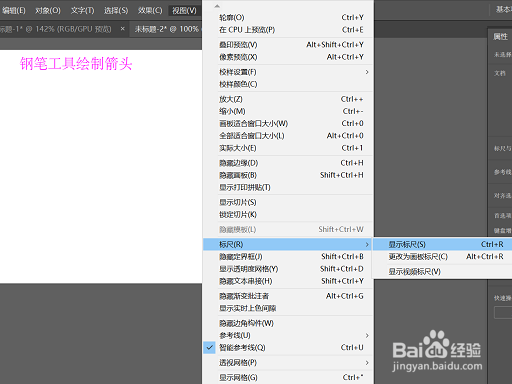512x384 pixels.
Task: Choose 显示打印拼贴(T)
Action: 288,187
